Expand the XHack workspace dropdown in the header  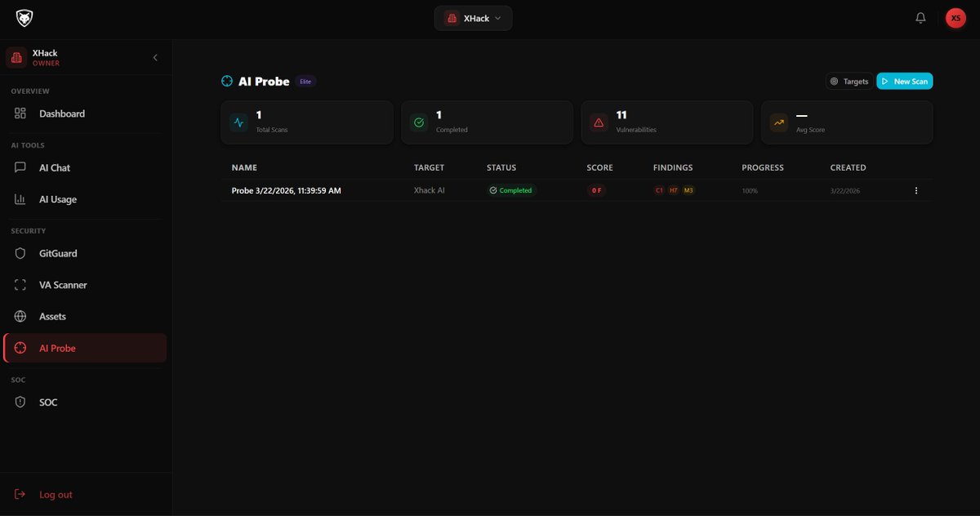(474, 18)
